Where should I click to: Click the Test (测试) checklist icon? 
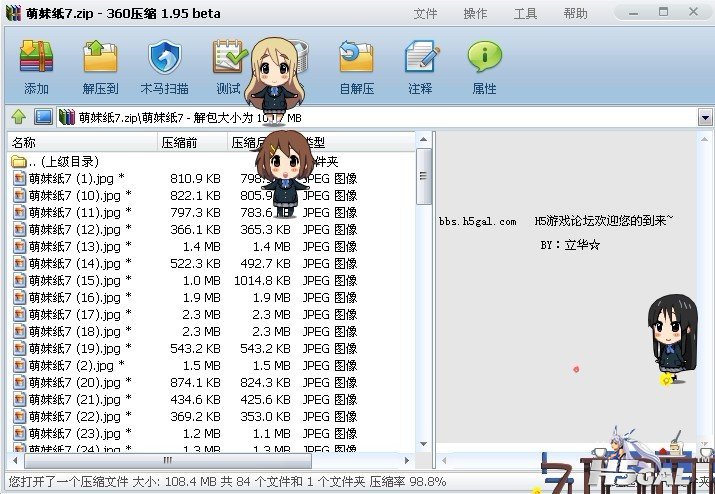[228, 56]
